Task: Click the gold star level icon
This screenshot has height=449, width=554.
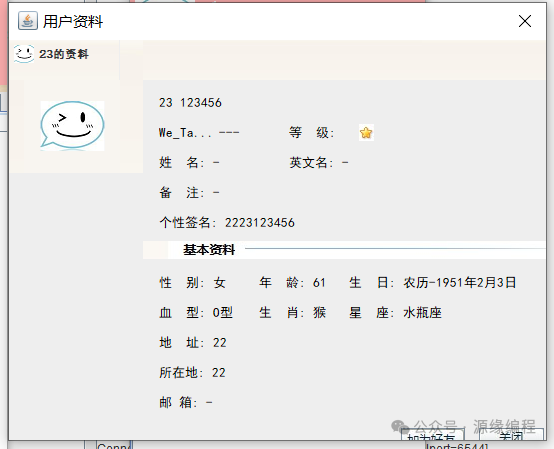Action: [x=366, y=133]
